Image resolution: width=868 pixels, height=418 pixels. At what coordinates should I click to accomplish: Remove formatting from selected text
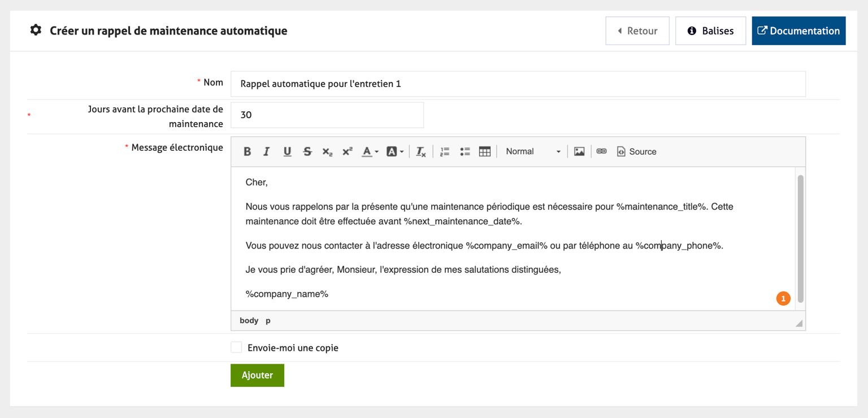coord(421,151)
